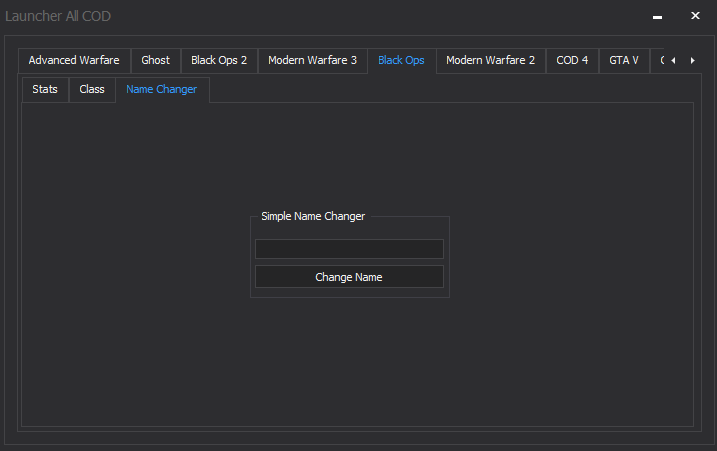717x451 pixels.
Task: Select the GTA V tab
Action: [x=624, y=60]
